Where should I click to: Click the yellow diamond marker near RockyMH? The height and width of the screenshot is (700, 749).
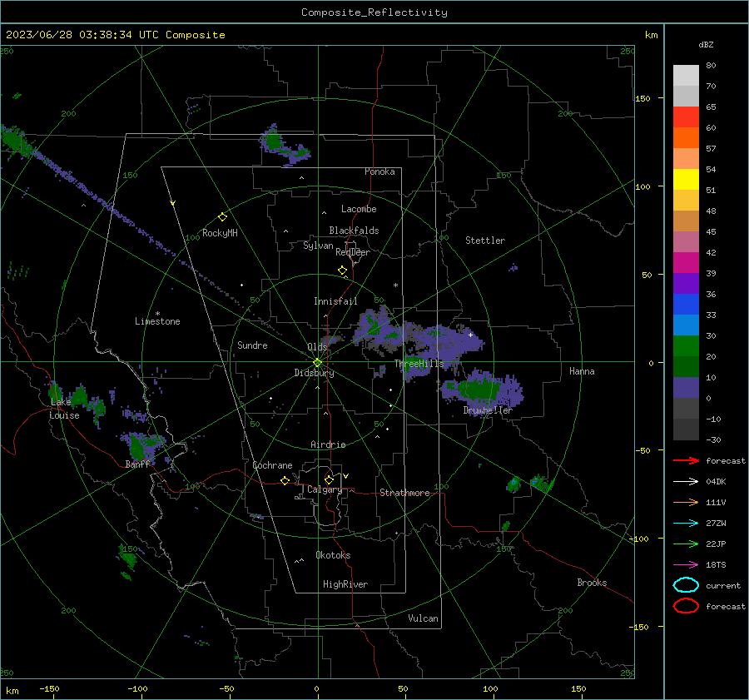coord(222,217)
